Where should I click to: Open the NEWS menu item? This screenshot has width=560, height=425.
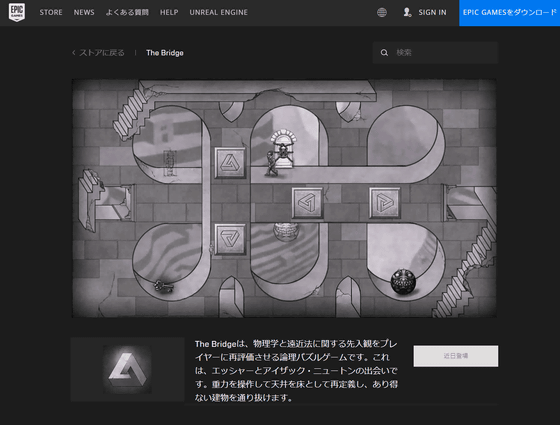(x=84, y=12)
